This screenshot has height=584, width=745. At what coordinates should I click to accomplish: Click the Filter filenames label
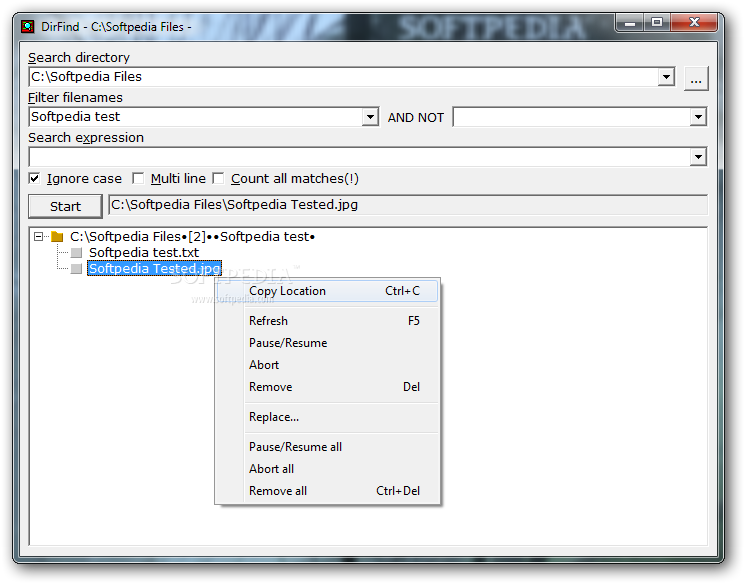pyautogui.click(x=75, y=97)
